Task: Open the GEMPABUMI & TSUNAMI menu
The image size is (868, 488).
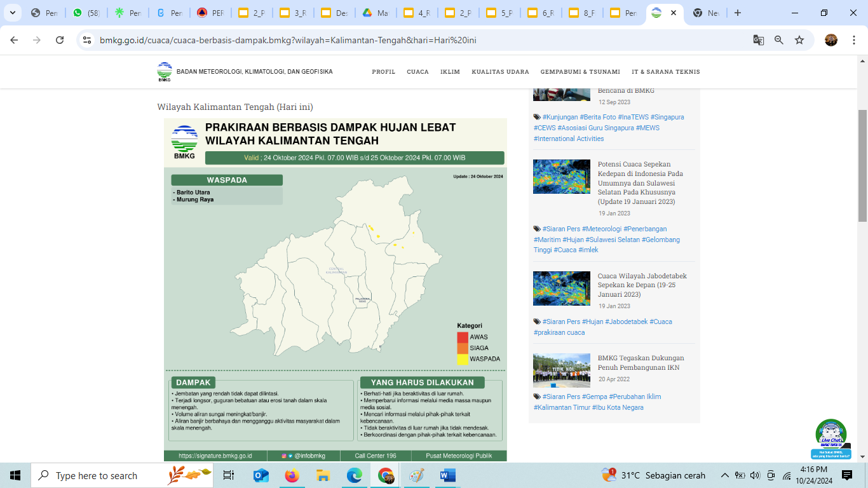Action: (x=580, y=72)
